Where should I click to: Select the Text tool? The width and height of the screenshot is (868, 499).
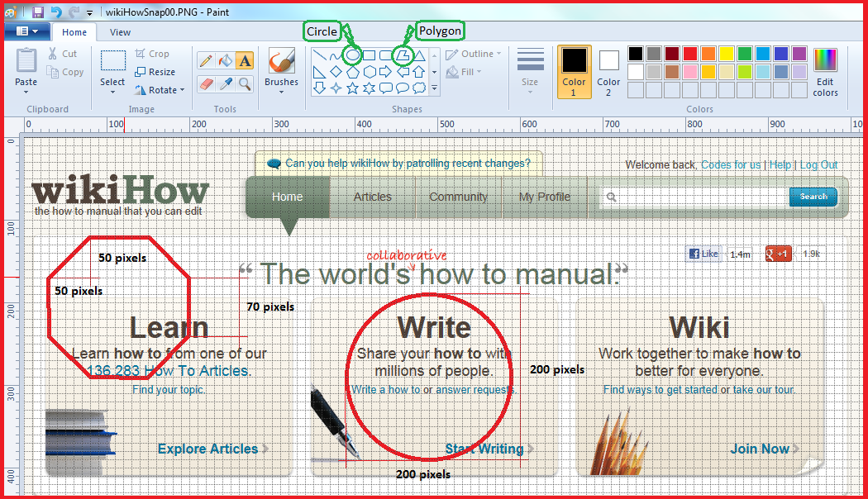pos(244,59)
